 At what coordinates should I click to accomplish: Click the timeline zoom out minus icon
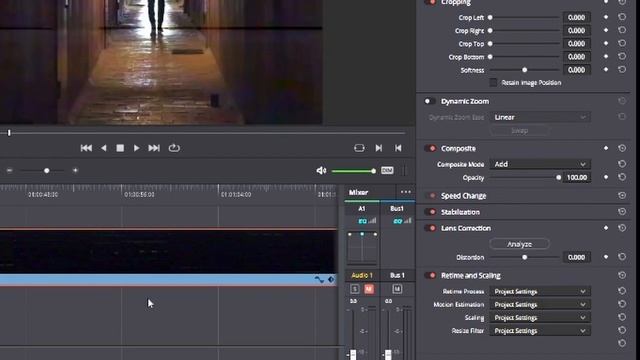point(9,170)
